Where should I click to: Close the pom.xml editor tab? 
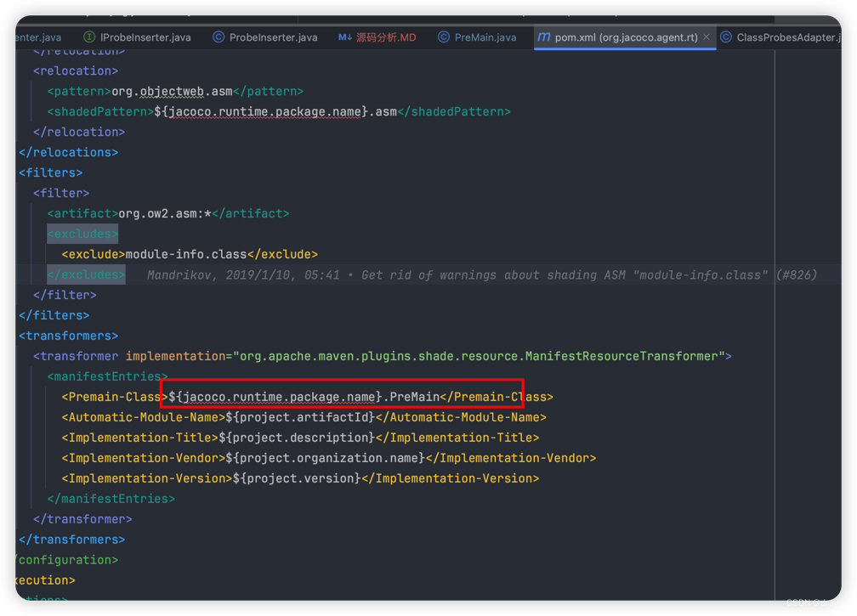pos(707,37)
